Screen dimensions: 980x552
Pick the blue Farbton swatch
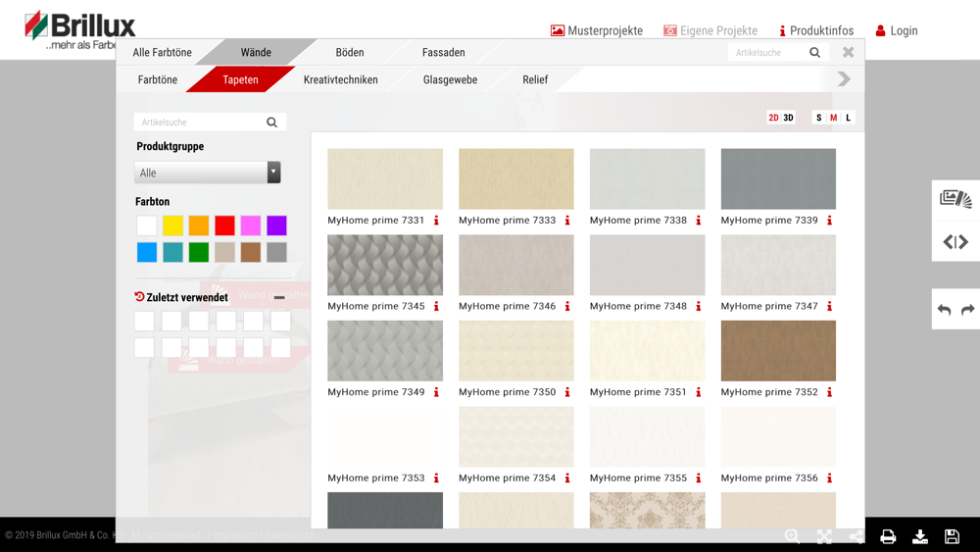pos(147,252)
